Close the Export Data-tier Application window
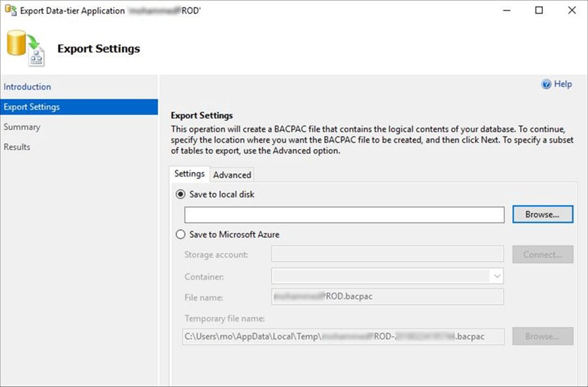Viewport: 588px width, 387px height. click(572, 10)
